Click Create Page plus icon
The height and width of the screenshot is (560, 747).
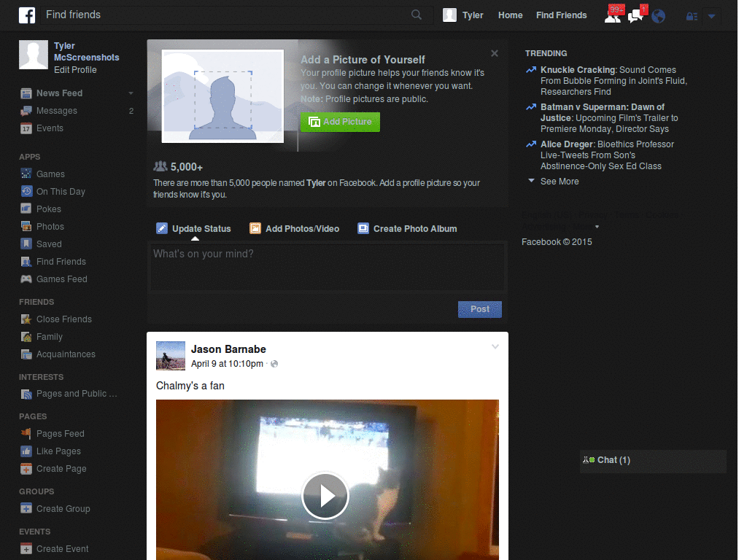click(26, 469)
